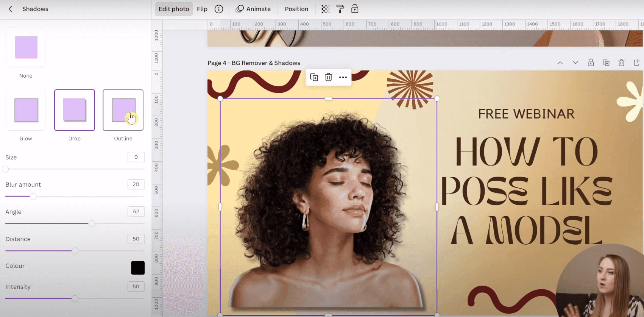Screen dimensions: 644x317
Task: Duplicate the selected image via floating toolbar
Action: click(314, 77)
